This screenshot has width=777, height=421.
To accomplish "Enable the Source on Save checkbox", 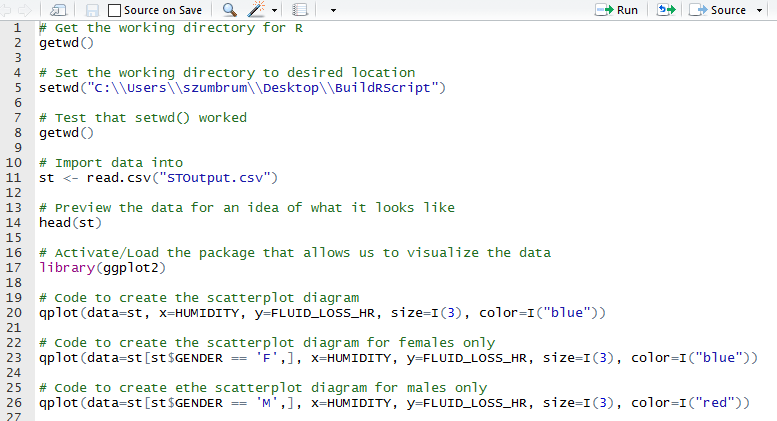I will coord(115,10).
